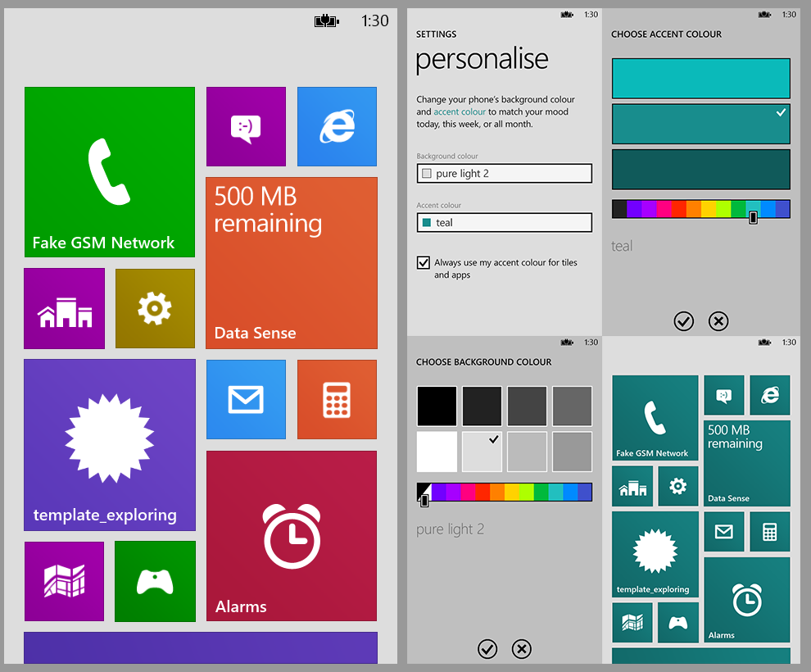Open the Internet Explorer tile

pos(337,126)
